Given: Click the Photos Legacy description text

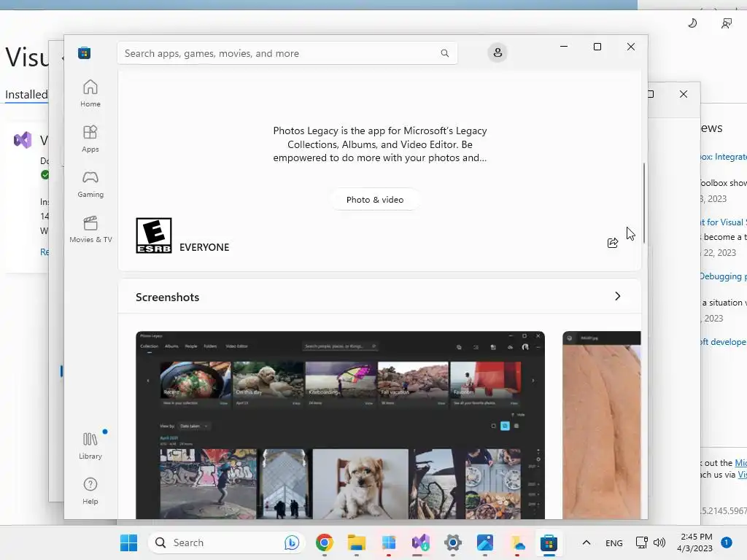Looking at the screenshot, I should [x=379, y=144].
